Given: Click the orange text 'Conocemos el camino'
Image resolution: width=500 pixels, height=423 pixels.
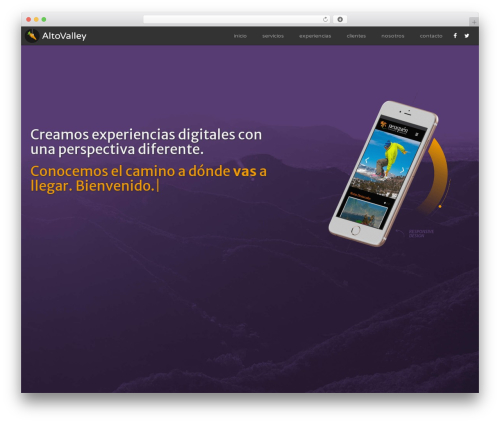Looking at the screenshot, I should [103, 171].
